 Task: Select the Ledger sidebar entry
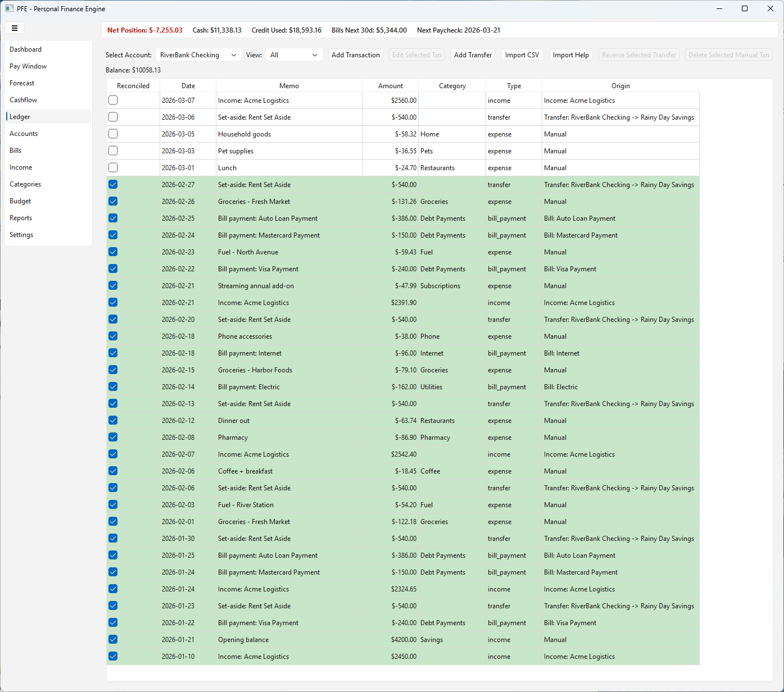click(20, 116)
